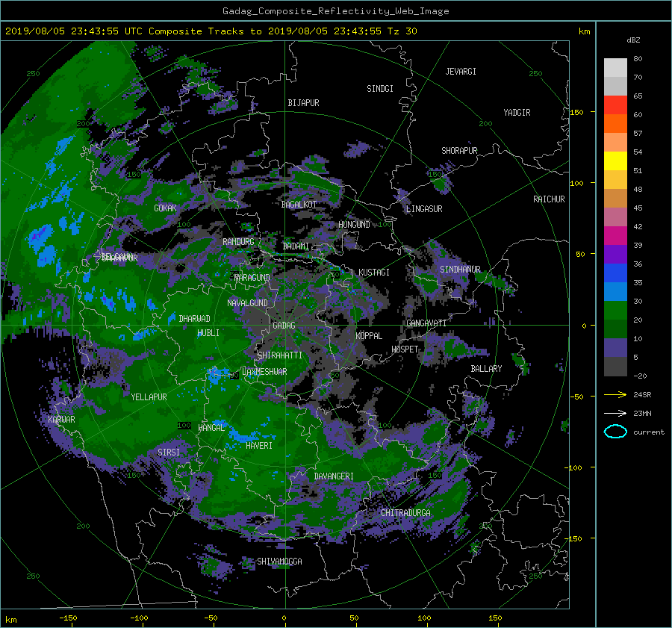672x628 pixels.
Task: Click the Gadag_Composite_Reflectivity_Web_Image title
Action: point(335,11)
